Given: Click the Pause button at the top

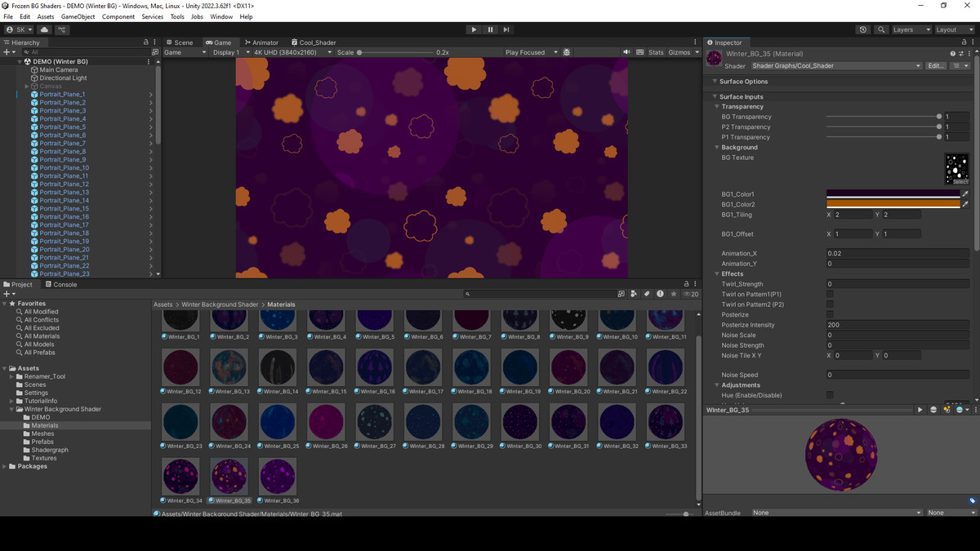Looking at the screenshot, I should coord(490,29).
